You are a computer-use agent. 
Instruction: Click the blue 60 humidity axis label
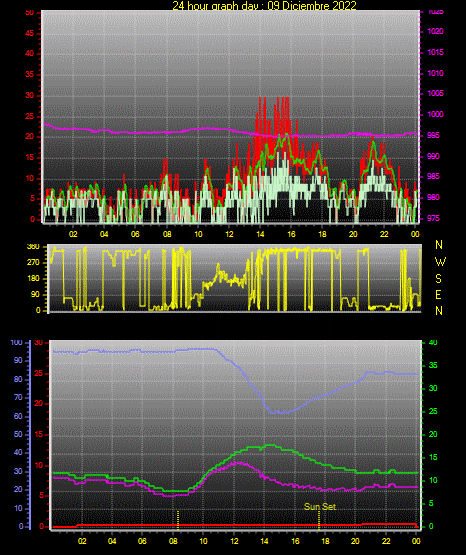18,416
